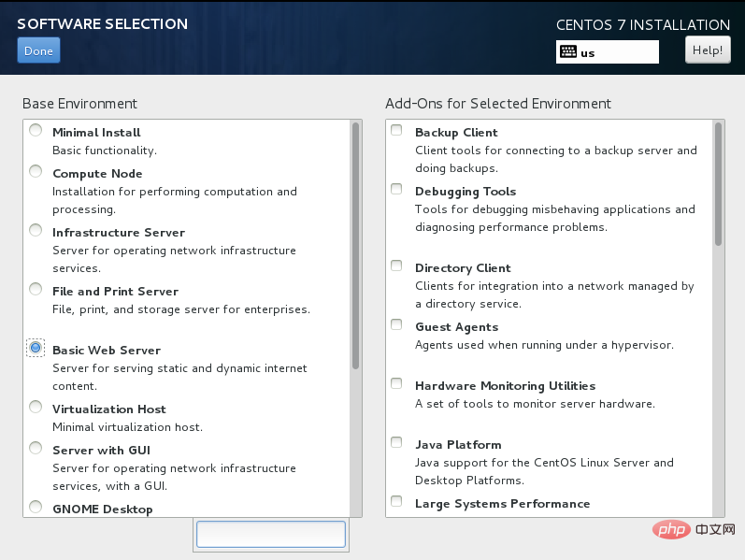Select the Minimal Install radio button

point(36,131)
